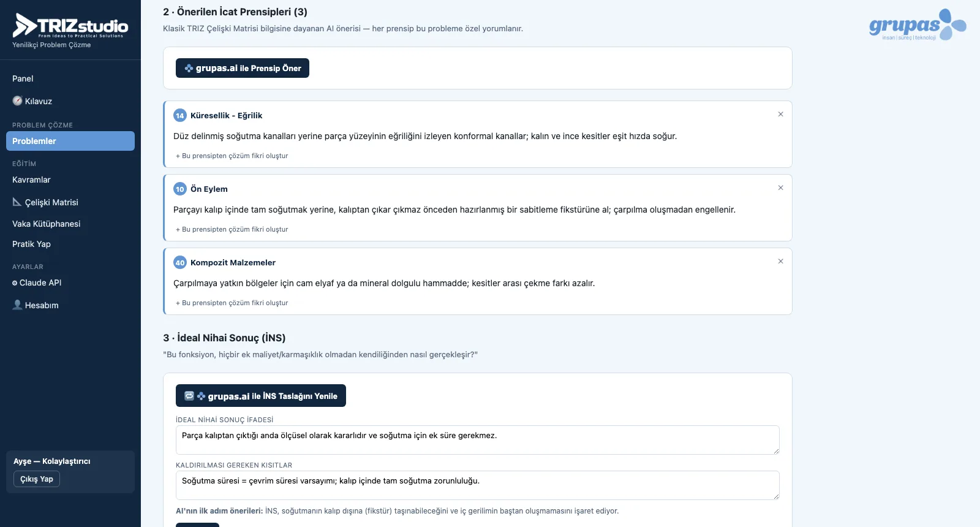The height and width of the screenshot is (527, 980).
Task: Click the TRIZstudio logo
Action: tap(70, 26)
